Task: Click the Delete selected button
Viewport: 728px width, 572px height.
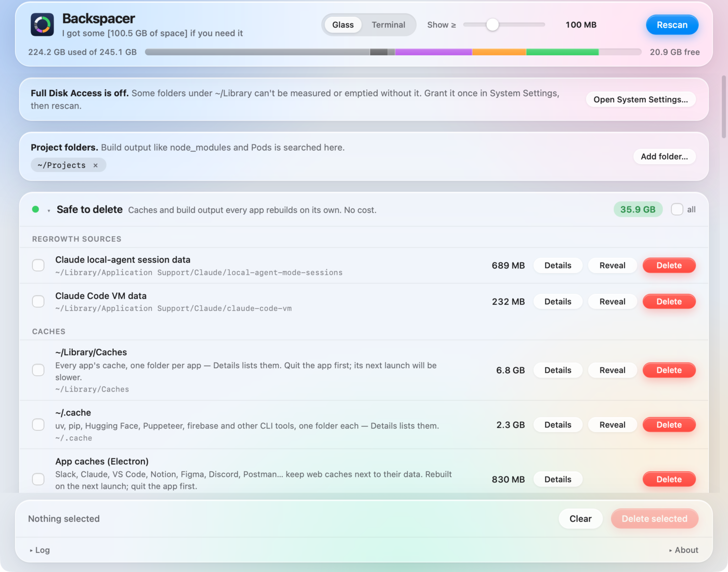Action: tap(655, 519)
